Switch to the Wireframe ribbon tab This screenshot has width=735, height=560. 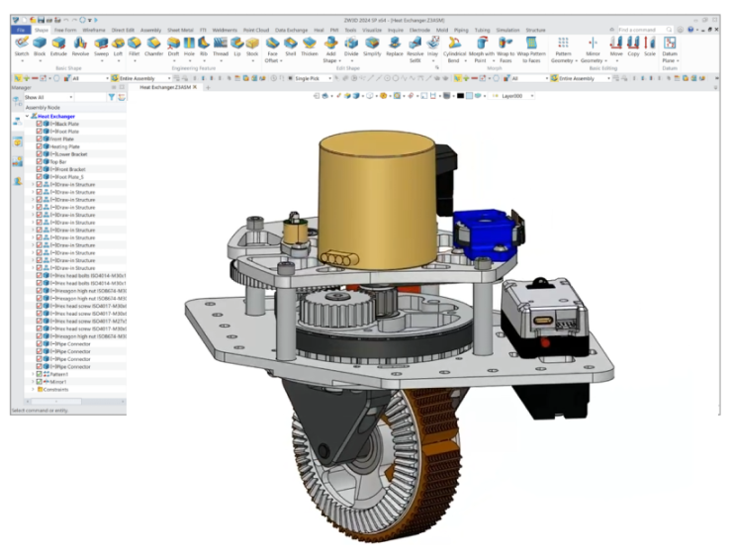(x=94, y=30)
